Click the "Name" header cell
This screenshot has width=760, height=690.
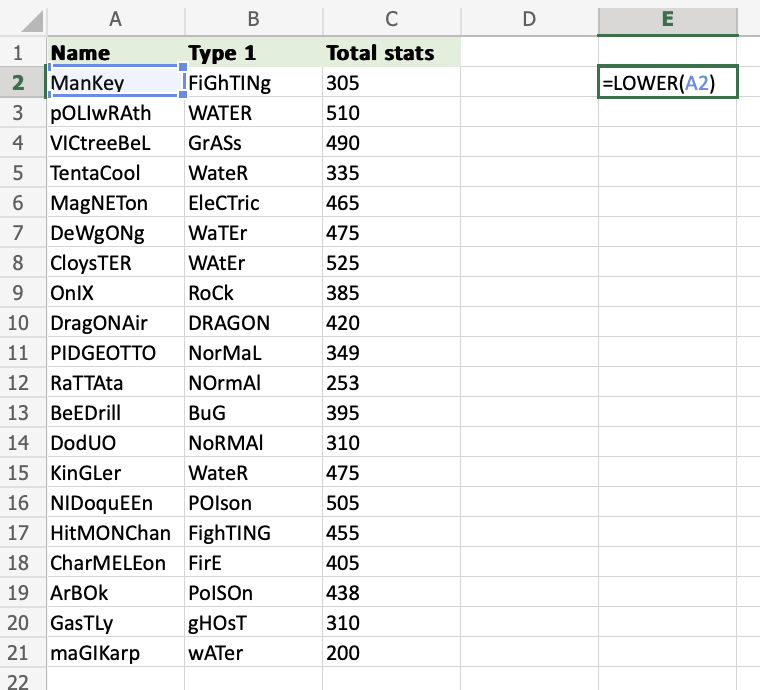pyautogui.click(x=115, y=53)
